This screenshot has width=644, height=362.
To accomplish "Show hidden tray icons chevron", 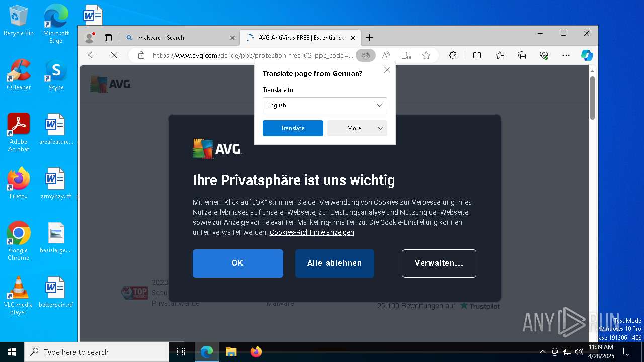I will pyautogui.click(x=542, y=352).
